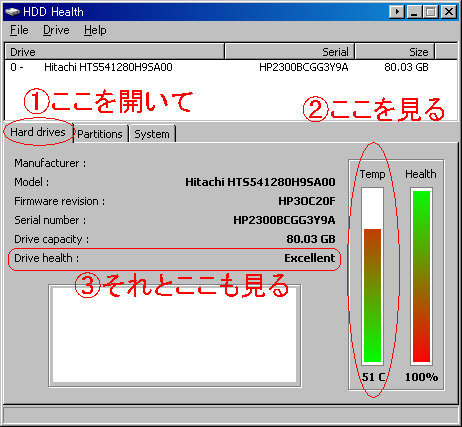Image resolution: width=462 pixels, height=427 pixels.
Task: Click the Health gauge bar
Action: point(421,277)
